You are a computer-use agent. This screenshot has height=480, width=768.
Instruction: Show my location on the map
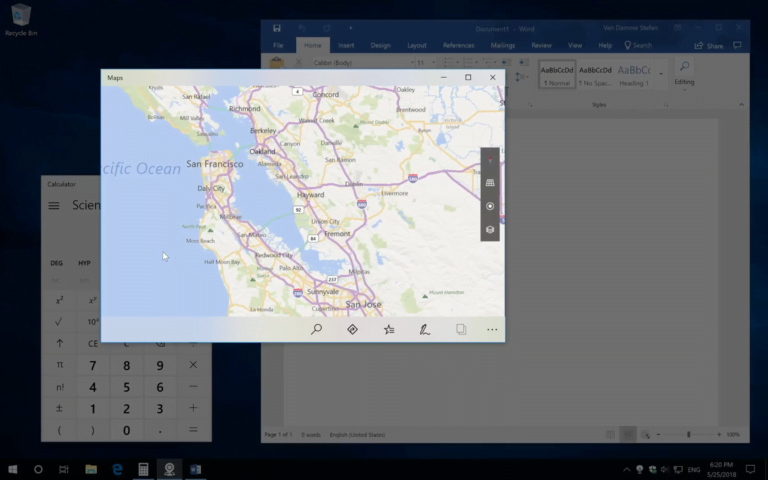click(x=490, y=206)
